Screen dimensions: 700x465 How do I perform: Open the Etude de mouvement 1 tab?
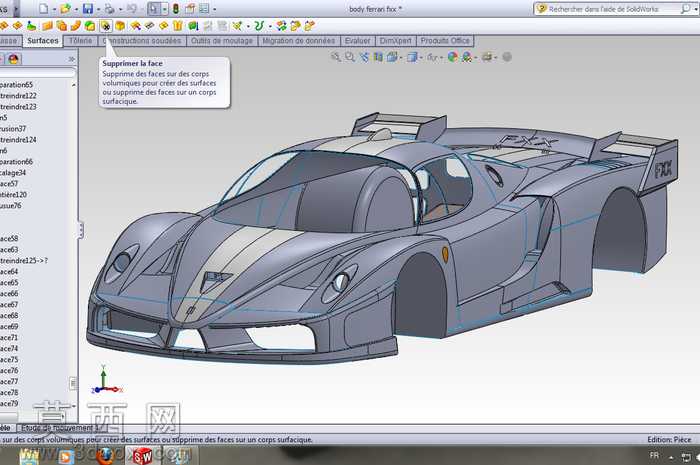pos(61,428)
